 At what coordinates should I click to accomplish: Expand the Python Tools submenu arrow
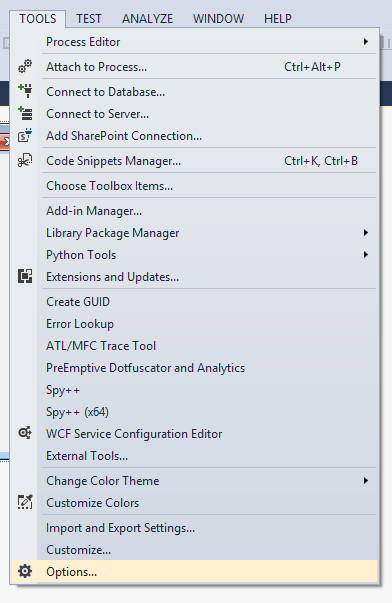tap(366, 255)
